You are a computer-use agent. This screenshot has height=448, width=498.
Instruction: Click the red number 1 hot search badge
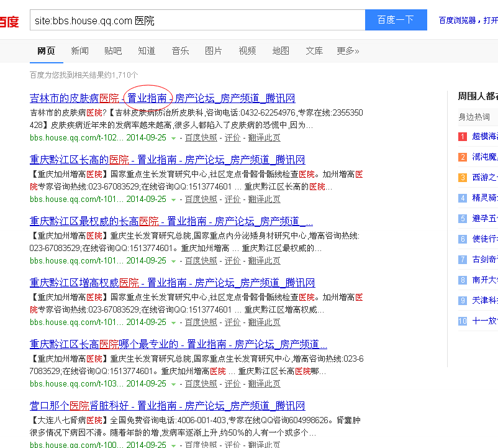point(462,137)
